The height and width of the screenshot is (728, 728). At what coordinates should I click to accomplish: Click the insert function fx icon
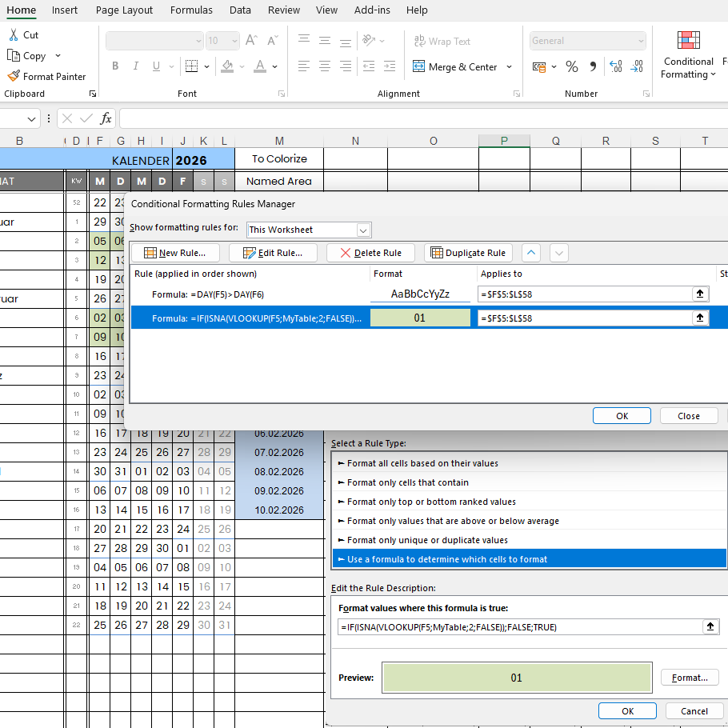(x=106, y=118)
